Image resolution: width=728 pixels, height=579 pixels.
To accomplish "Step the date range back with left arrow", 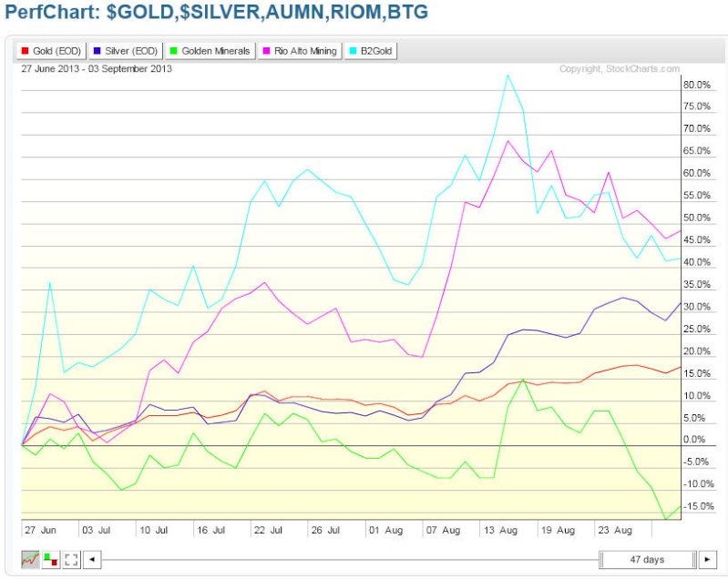I will [x=92, y=559].
